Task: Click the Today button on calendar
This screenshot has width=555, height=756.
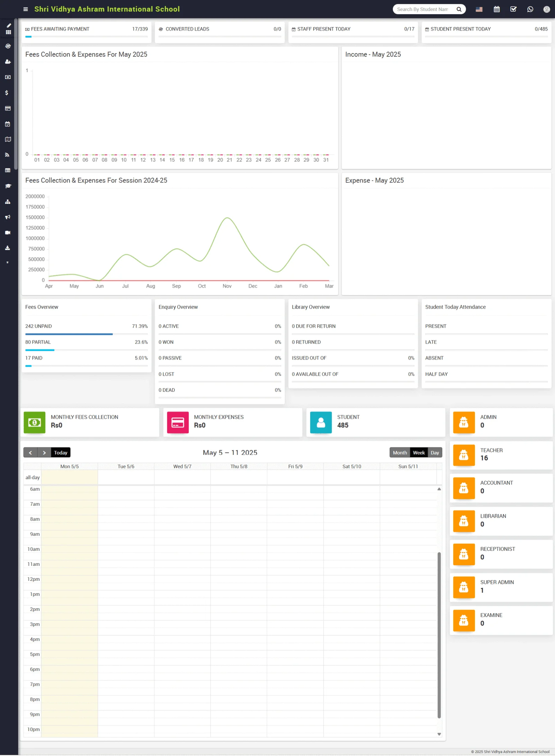Action: [60, 453]
